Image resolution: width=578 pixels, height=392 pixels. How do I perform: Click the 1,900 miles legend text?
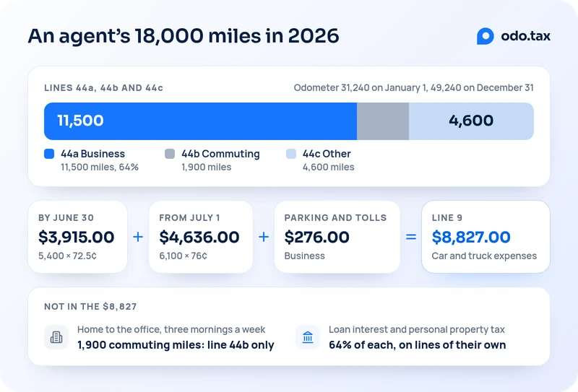[207, 167]
